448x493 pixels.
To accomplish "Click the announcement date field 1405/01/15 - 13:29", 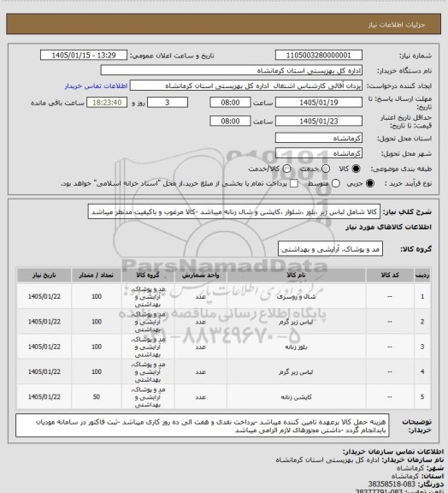I will click(84, 55).
